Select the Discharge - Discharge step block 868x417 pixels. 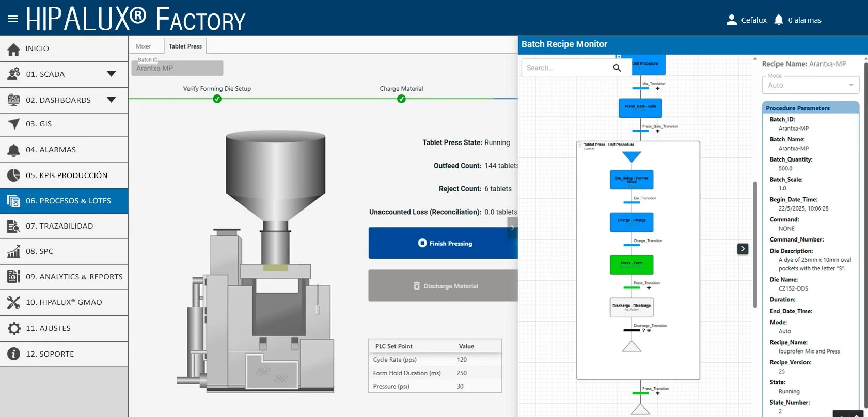click(x=632, y=307)
